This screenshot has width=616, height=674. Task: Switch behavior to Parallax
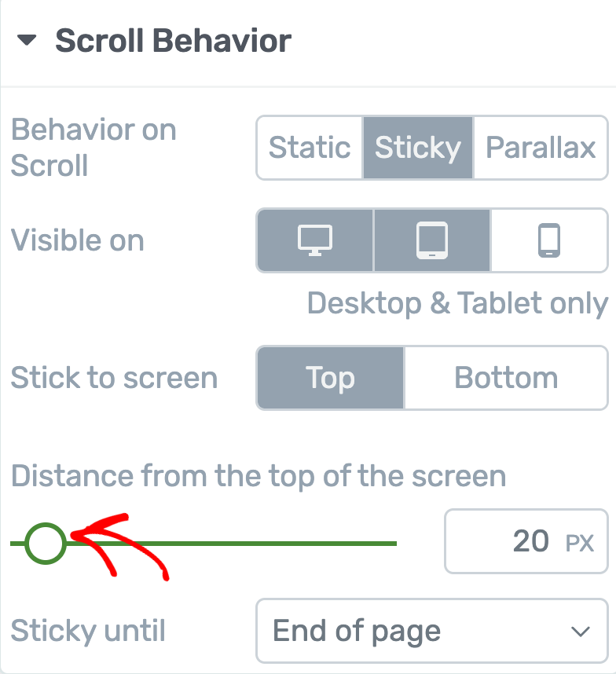pyautogui.click(x=541, y=148)
